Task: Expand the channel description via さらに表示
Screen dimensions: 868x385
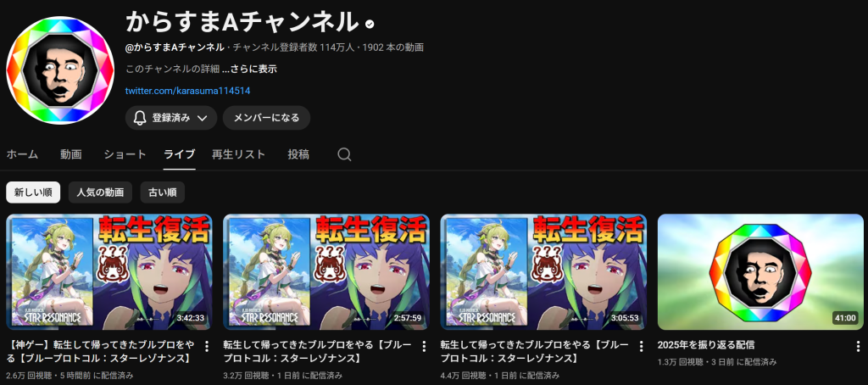Action: click(x=250, y=70)
